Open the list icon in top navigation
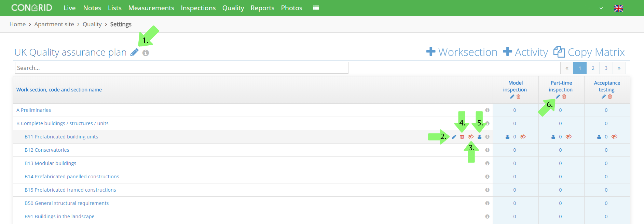The width and height of the screenshot is (644, 224). coord(316,8)
